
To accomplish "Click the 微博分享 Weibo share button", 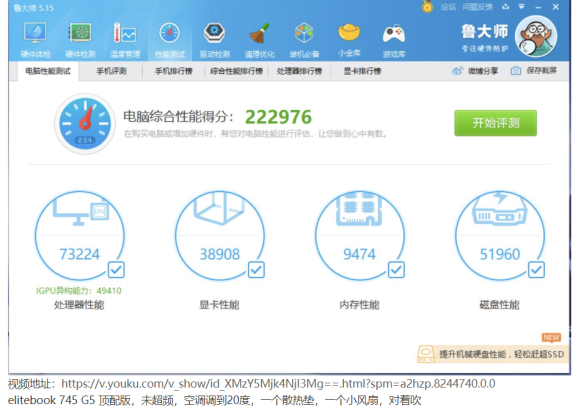I will 475,71.
